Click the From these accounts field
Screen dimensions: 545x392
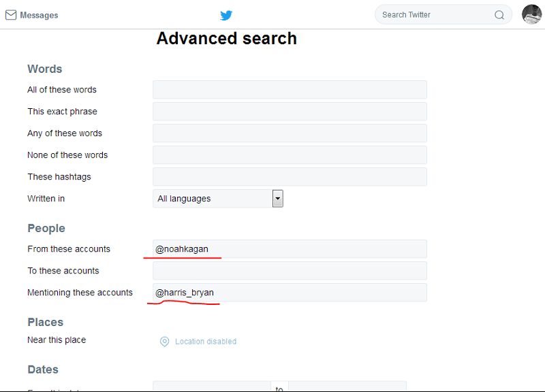tap(290, 249)
